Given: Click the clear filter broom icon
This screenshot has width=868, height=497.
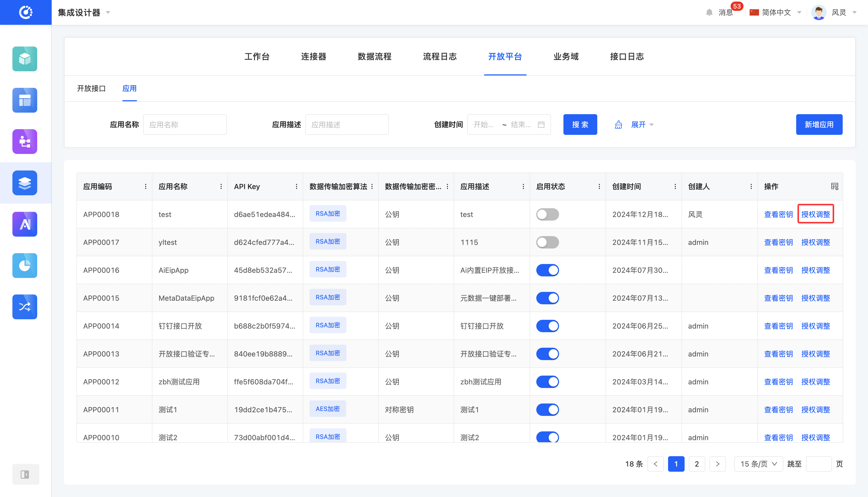Looking at the screenshot, I should [x=618, y=125].
